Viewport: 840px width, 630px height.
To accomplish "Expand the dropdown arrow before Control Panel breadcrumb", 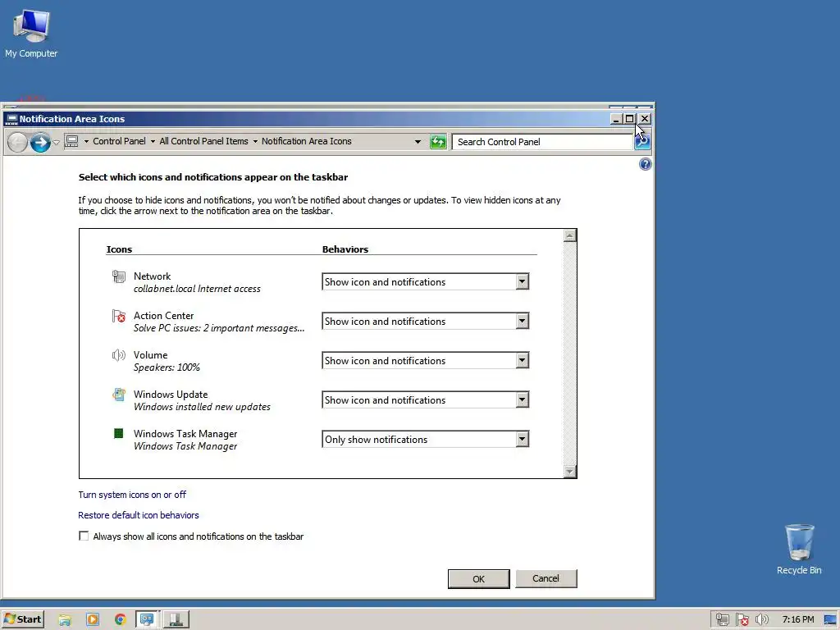I will (x=86, y=141).
